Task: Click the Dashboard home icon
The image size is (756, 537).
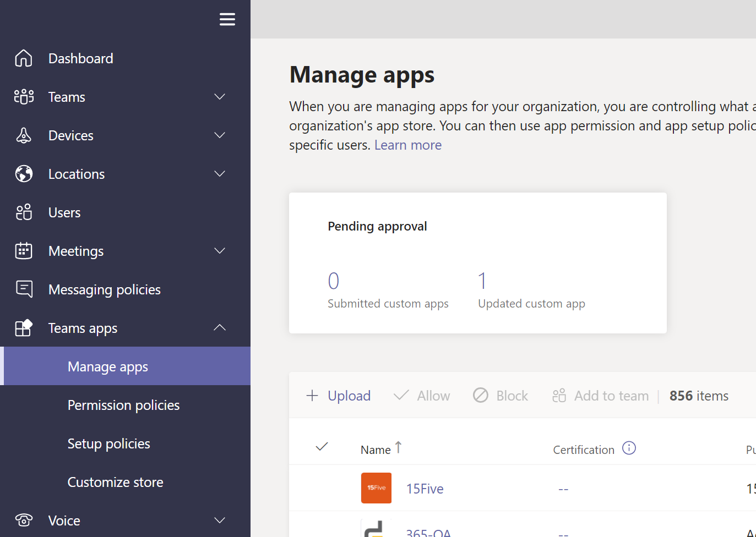Action: pos(24,58)
